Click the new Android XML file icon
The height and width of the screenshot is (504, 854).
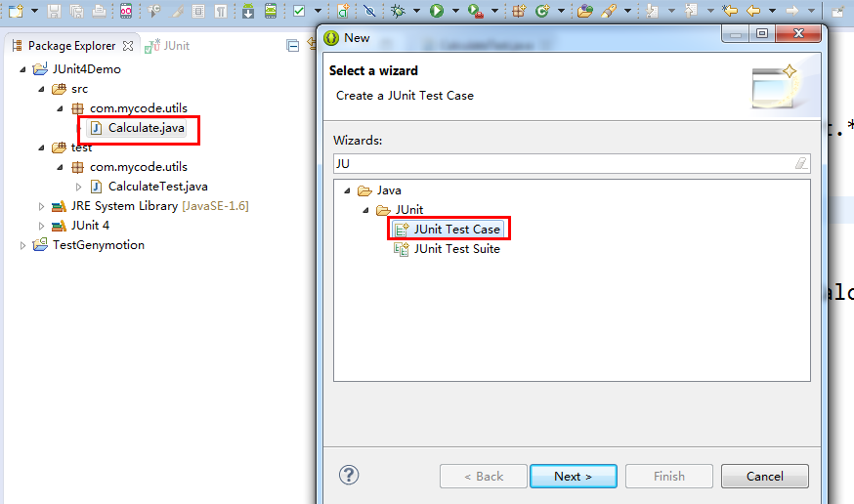coord(343,11)
